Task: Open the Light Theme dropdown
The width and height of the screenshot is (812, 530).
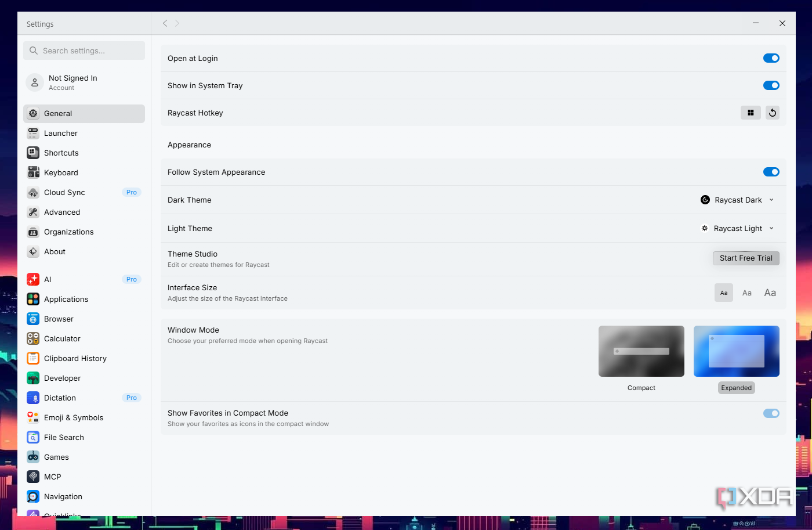Action: click(738, 228)
